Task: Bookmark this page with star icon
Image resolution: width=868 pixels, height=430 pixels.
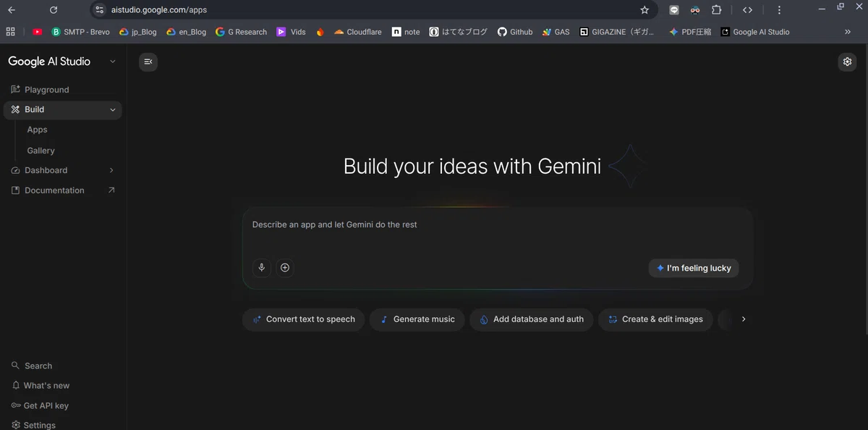Action: [x=644, y=10]
